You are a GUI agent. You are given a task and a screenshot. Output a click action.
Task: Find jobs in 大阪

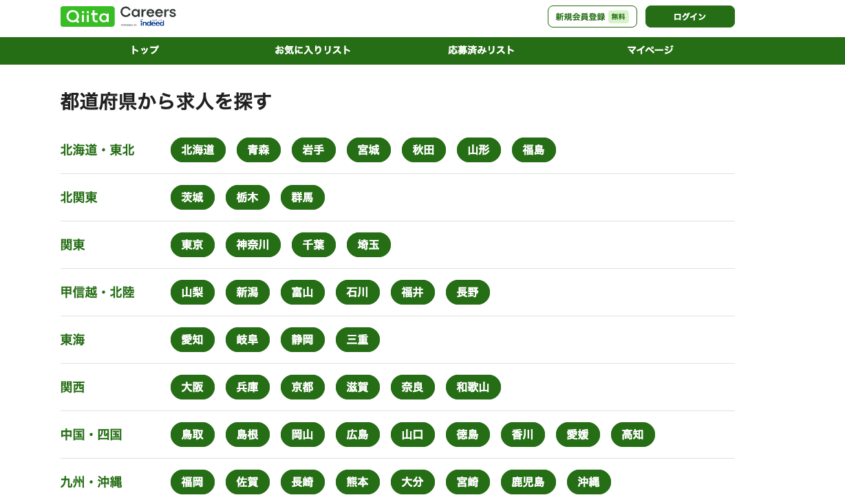pyautogui.click(x=193, y=387)
